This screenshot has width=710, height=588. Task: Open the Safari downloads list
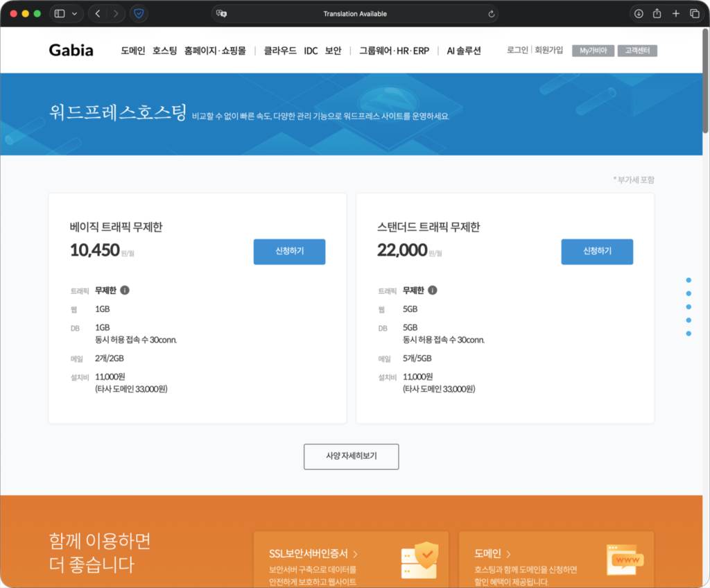639,14
